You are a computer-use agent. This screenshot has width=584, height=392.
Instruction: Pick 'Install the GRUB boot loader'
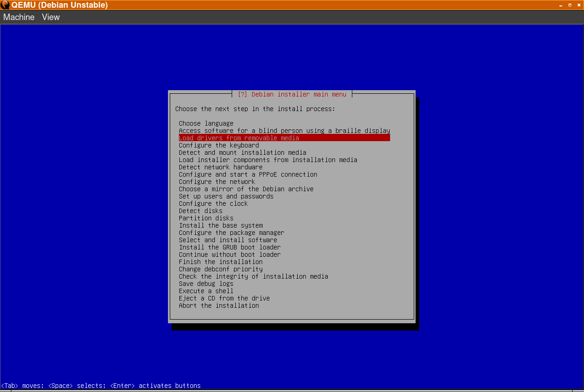(229, 247)
